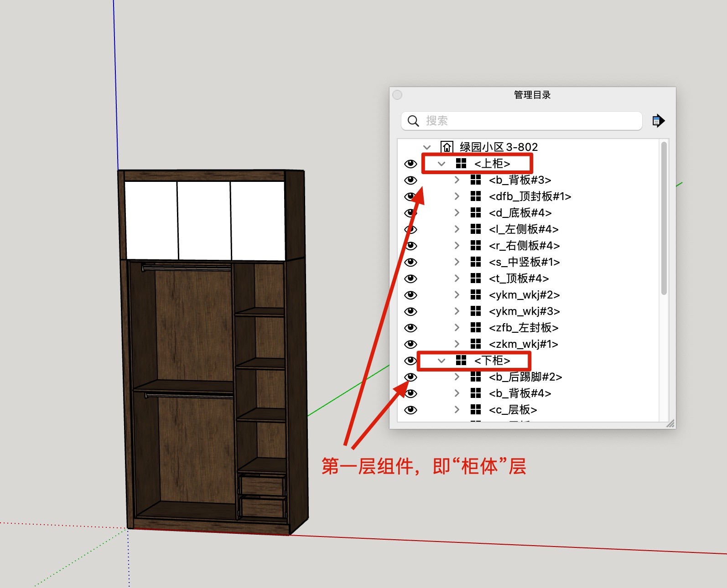Click the search field in the outliner
This screenshot has width=727, height=588.
pyautogui.click(x=522, y=121)
